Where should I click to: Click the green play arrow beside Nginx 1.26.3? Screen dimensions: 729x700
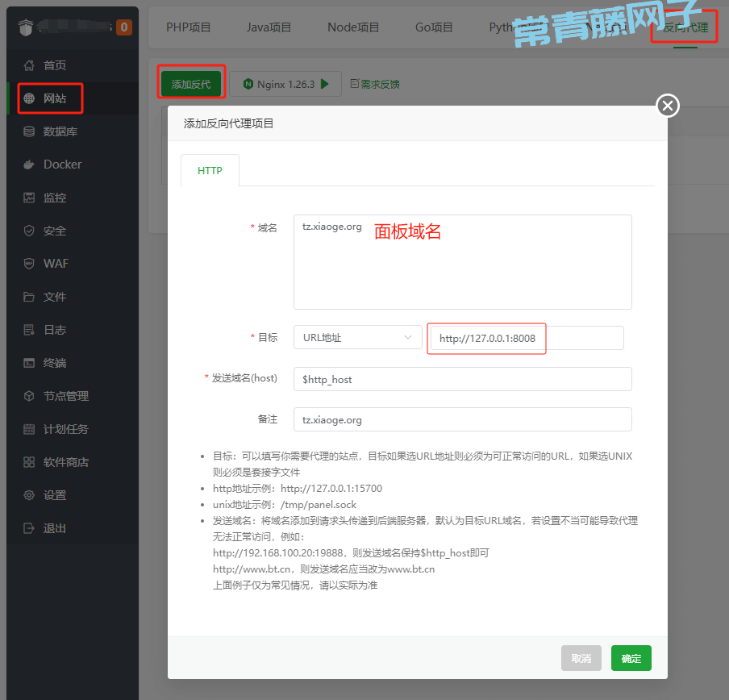(324, 84)
